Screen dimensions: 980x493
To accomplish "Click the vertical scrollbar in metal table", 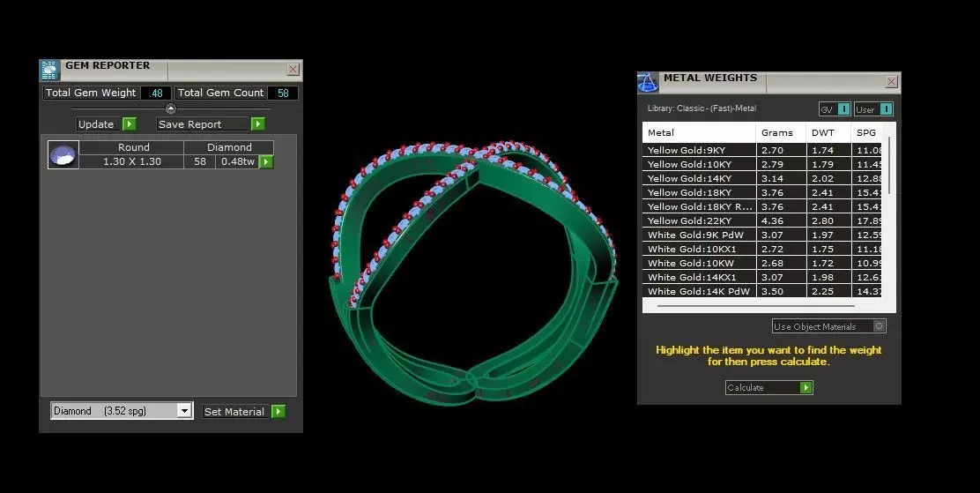I will tap(888, 164).
